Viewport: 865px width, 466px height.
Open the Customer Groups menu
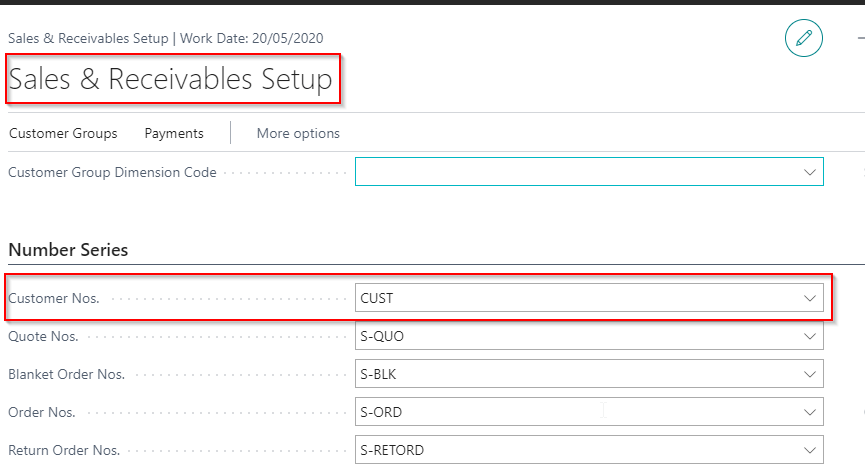[63, 133]
